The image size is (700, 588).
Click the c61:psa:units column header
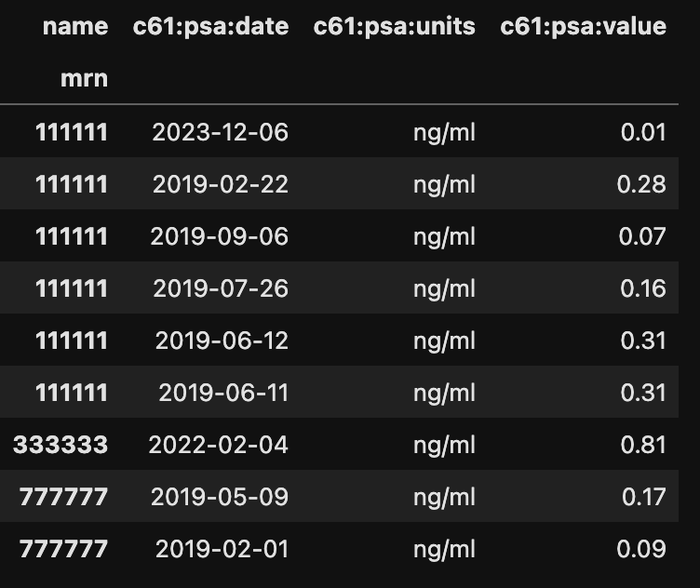click(x=394, y=26)
